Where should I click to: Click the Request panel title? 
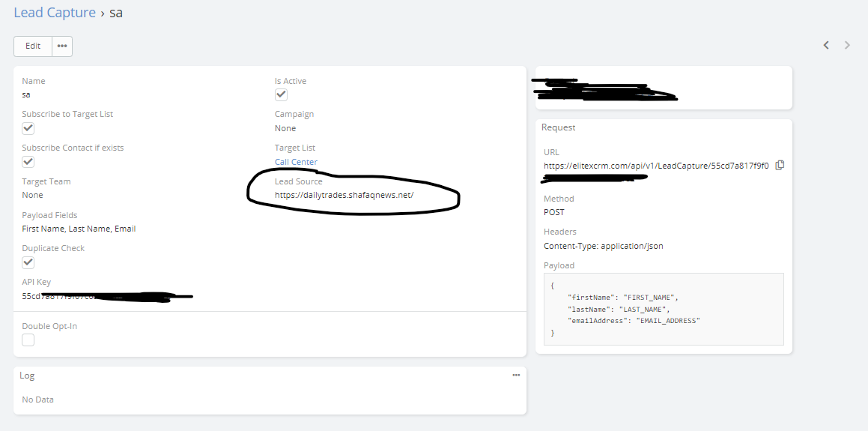(558, 127)
